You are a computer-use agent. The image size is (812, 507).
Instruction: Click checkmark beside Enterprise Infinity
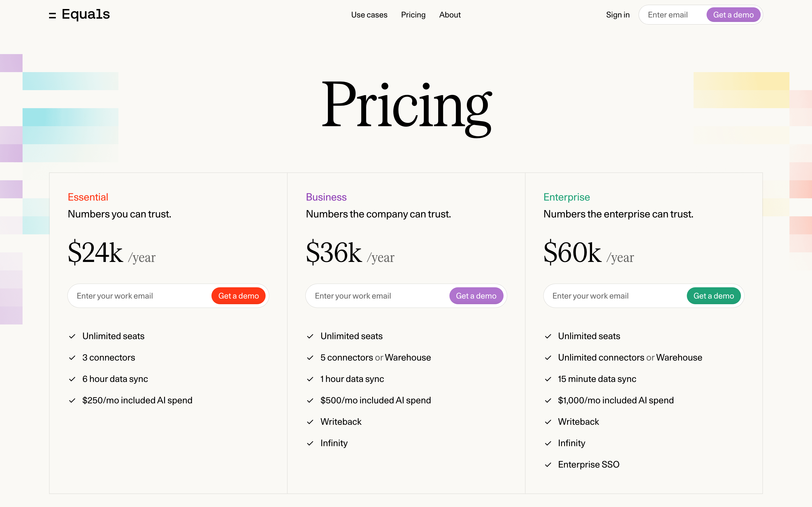548,443
